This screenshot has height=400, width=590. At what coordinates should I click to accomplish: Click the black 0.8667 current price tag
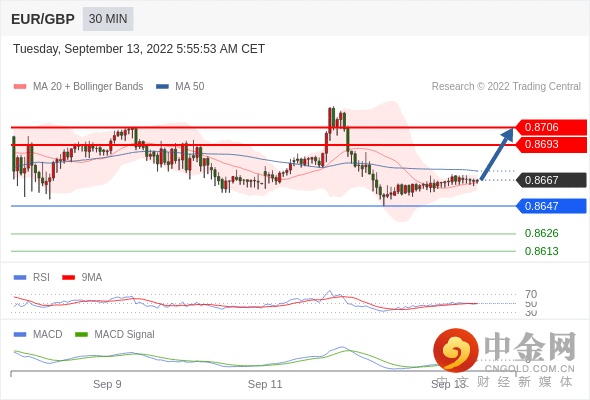click(x=551, y=180)
